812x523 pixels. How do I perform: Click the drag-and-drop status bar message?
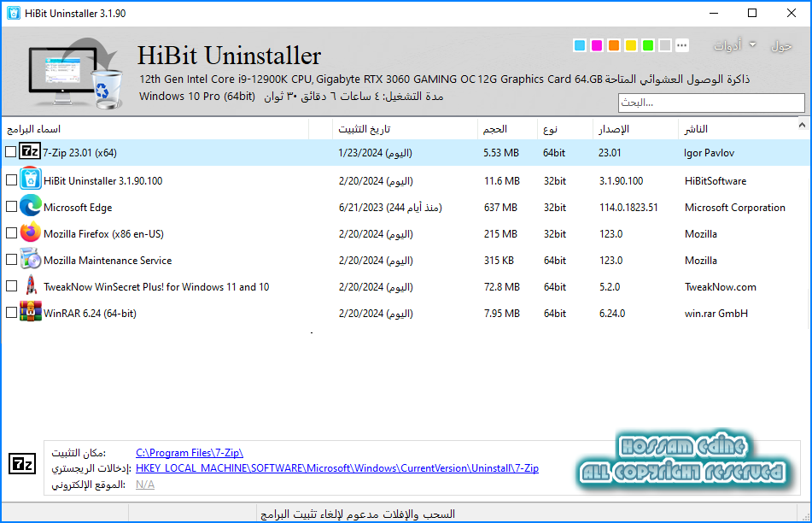pos(358,514)
